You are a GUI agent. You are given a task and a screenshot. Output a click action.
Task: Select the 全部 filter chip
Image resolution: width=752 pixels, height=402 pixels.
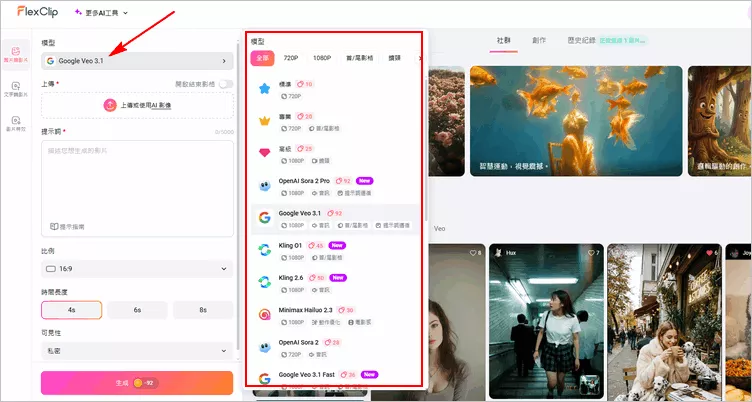262,58
